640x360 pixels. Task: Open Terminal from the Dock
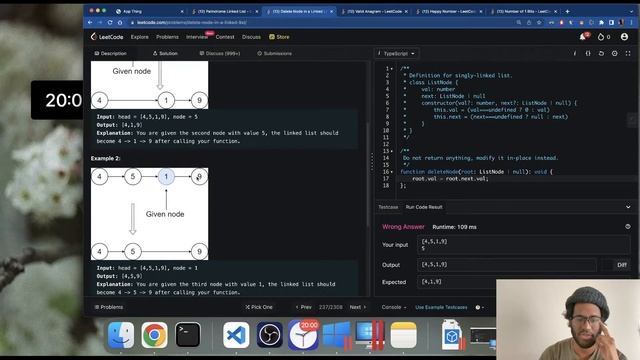point(188,335)
